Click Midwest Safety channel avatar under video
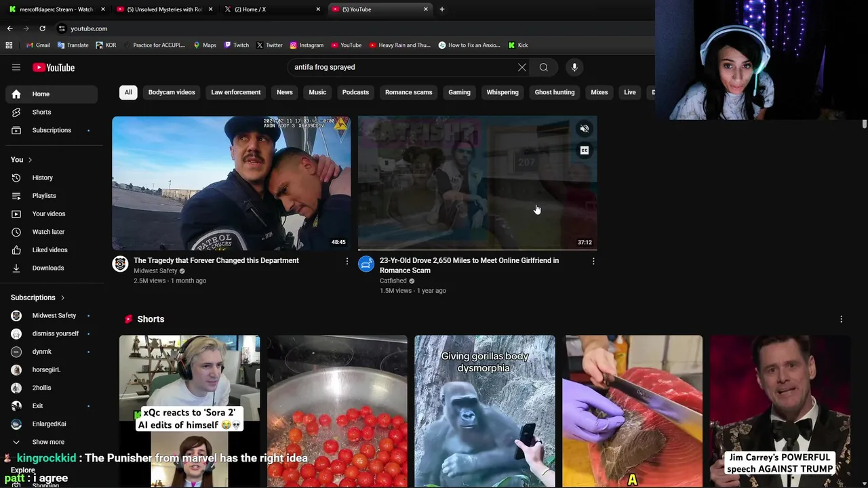The width and height of the screenshot is (868, 488). [x=120, y=264]
